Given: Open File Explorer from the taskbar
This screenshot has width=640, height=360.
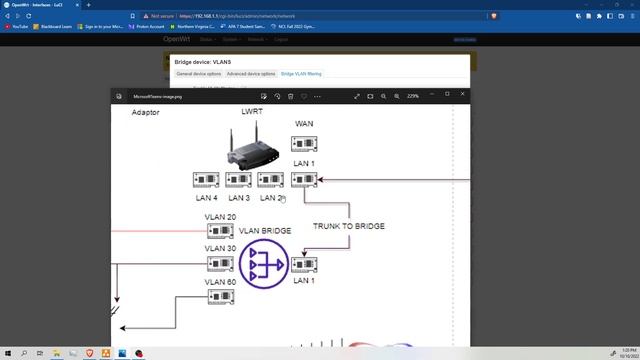Looking at the screenshot, I should tap(56, 353).
